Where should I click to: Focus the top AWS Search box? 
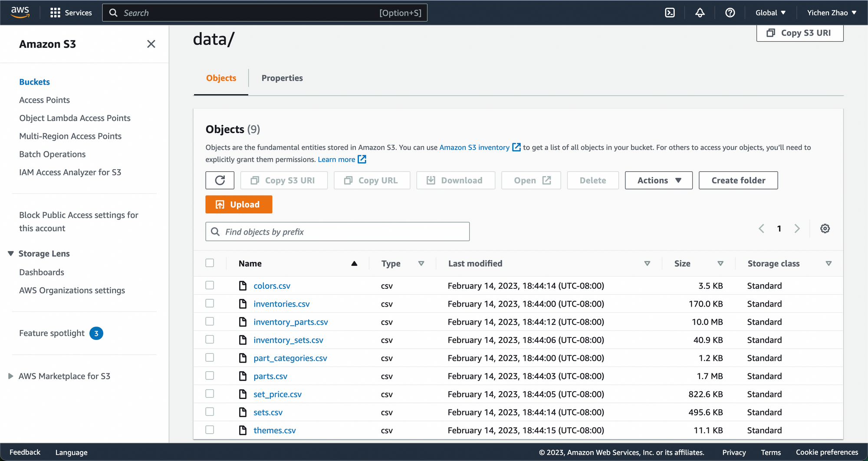click(264, 13)
